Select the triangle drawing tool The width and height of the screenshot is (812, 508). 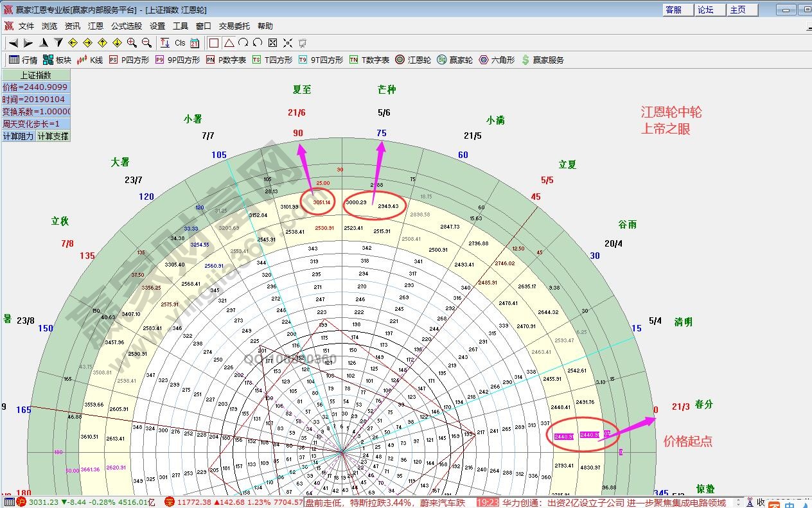229,43
